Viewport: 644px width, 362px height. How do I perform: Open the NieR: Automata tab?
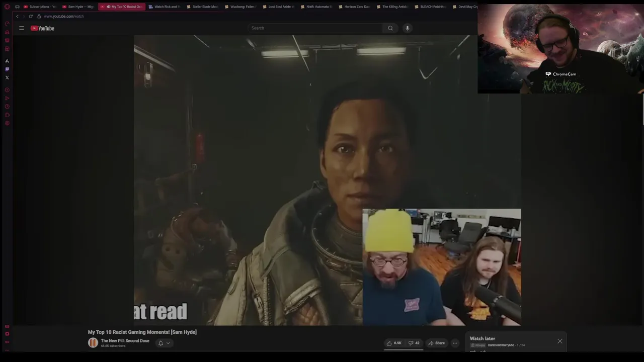point(316,7)
